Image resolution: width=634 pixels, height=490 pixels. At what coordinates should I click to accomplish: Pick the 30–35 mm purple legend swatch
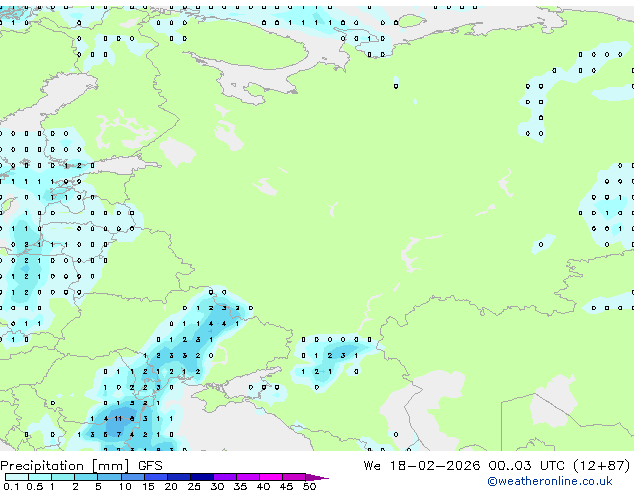225,477
